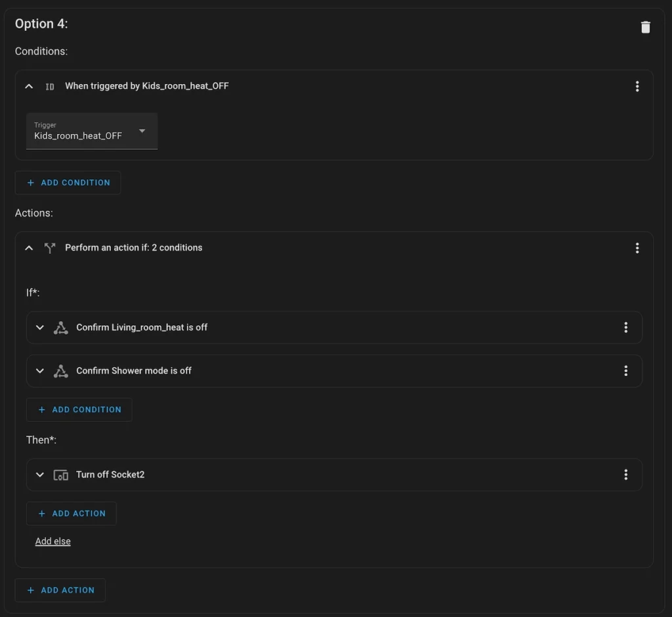This screenshot has width=672, height=617.
Task: Open three-dot menu for Confirm Living_room_heat is off
Action: pyautogui.click(x=625, y=327)
